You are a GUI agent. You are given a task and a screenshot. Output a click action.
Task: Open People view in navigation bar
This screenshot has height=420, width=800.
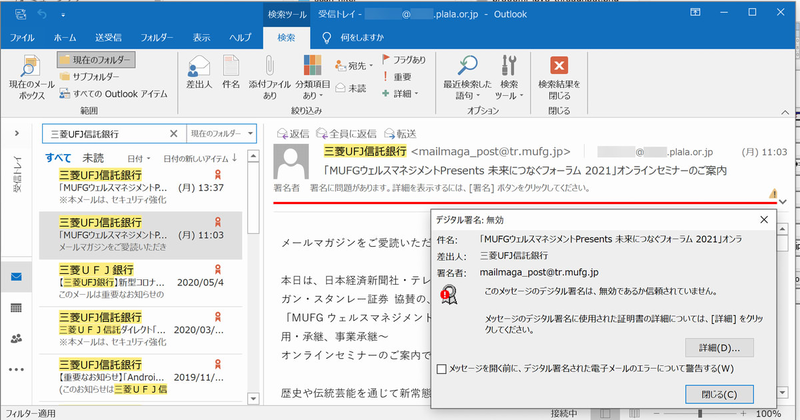[x=16, y=338]
